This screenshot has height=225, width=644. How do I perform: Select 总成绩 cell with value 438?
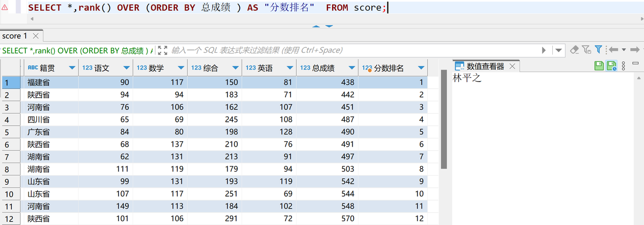tap(327, 83)
